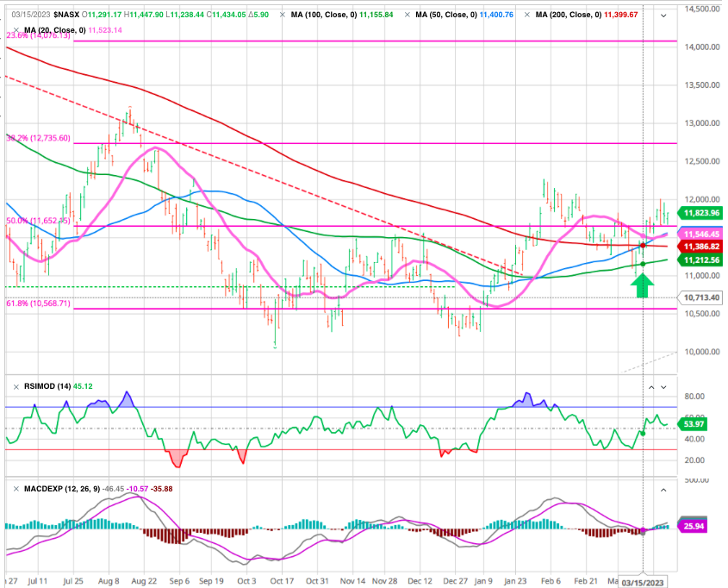Open the chevron dropdown in price chart header
The image size is (728, 588).
tap(663, 16)
